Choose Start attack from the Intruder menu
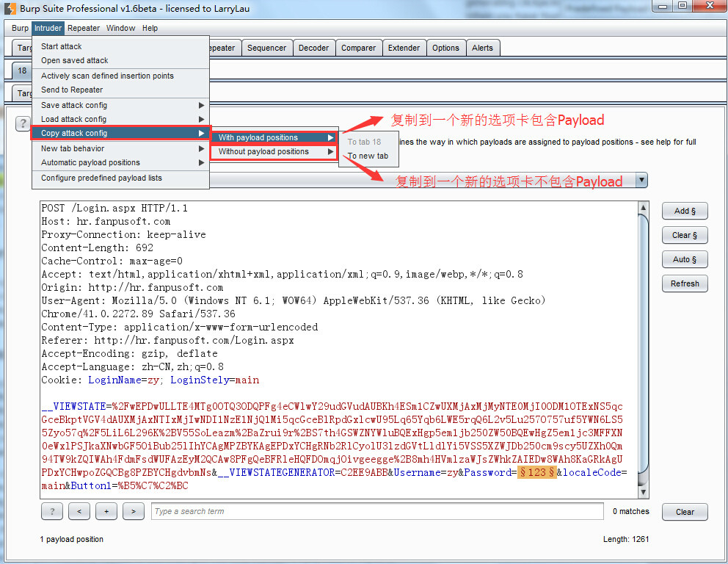The width and height of the screenshot is (728, 564). (120, 46)
